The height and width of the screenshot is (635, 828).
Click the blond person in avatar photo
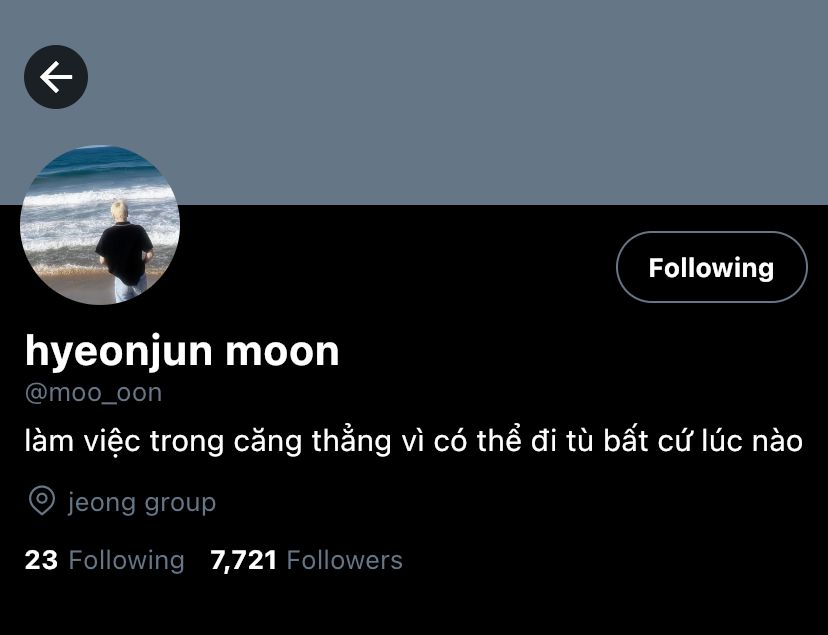125,251
